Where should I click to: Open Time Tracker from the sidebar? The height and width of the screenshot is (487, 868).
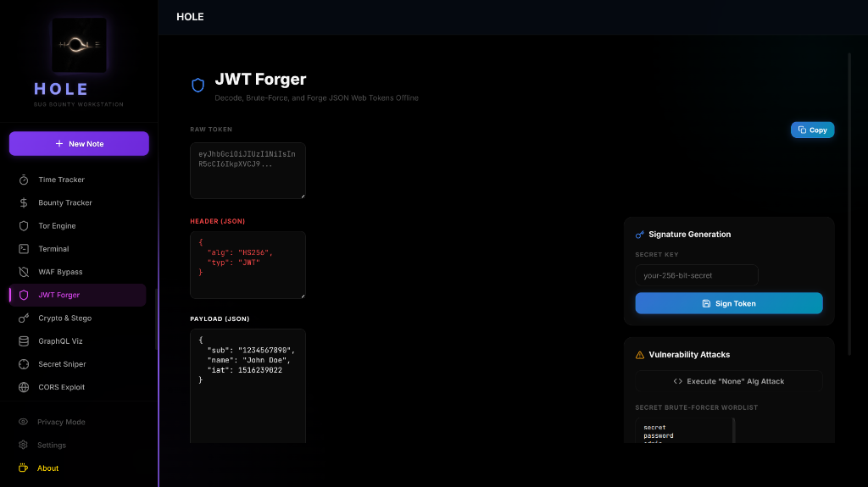[x=77, y=180]
